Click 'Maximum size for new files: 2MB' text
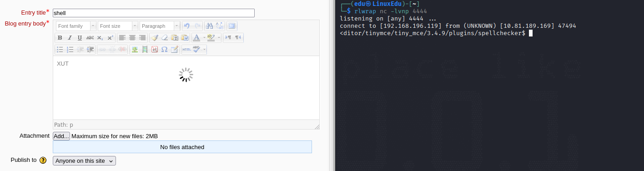 coord(115,136)
